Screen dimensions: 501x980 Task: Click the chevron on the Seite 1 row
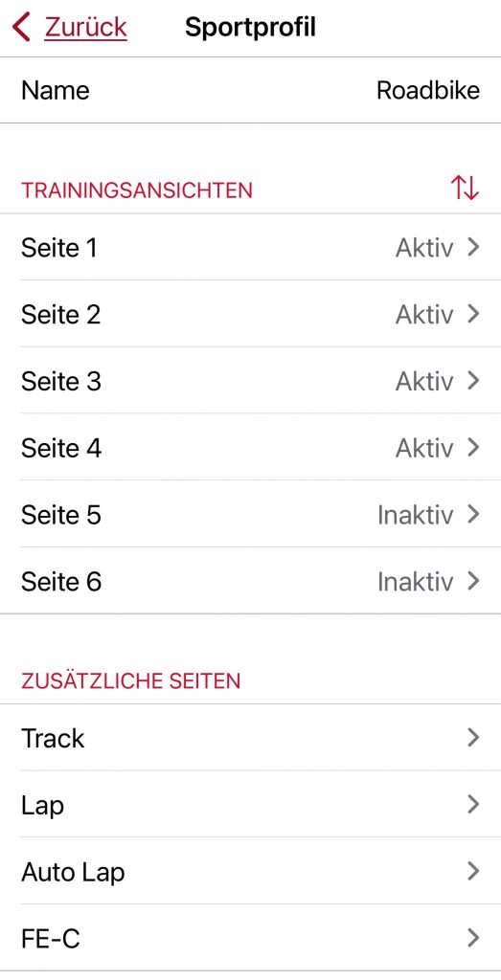tap(473, 248)
